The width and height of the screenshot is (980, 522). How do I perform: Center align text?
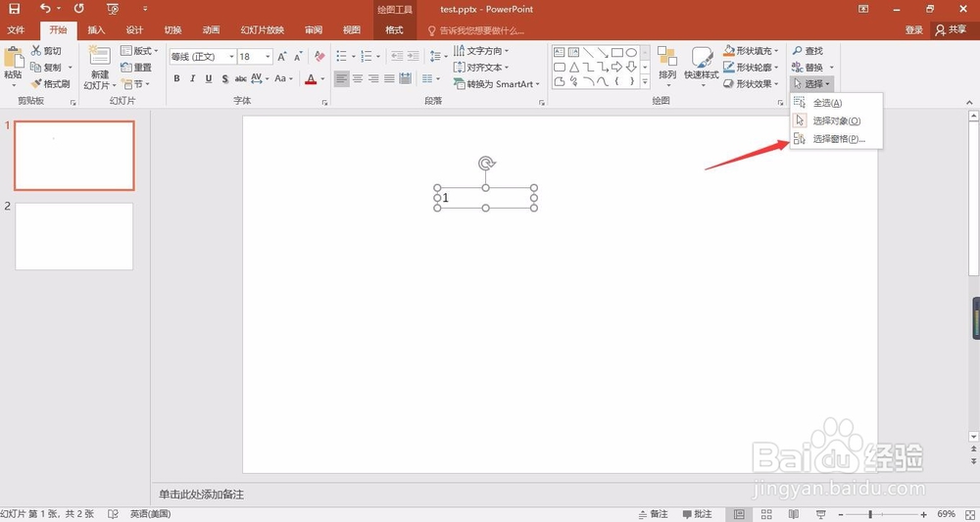358,78
